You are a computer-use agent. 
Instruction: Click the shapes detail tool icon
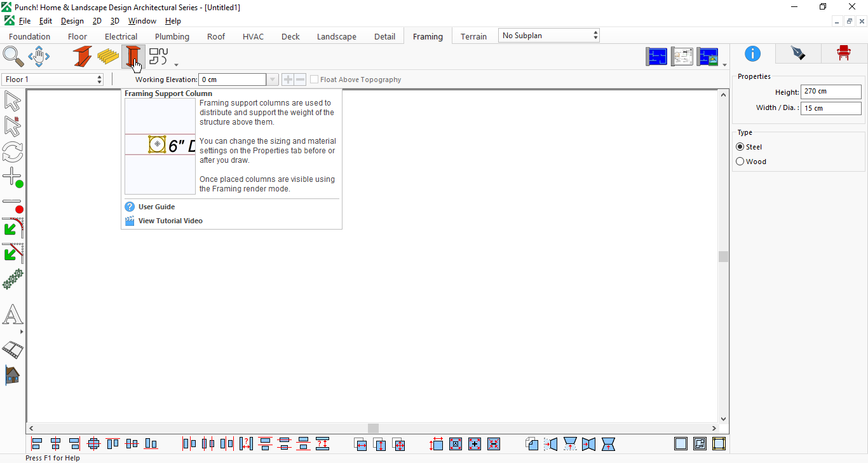(159, 57)
